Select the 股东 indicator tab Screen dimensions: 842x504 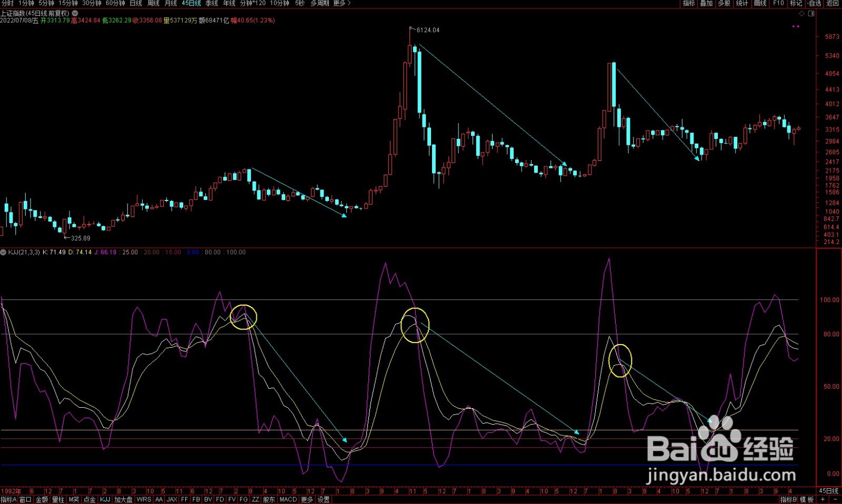click(269, 500)
